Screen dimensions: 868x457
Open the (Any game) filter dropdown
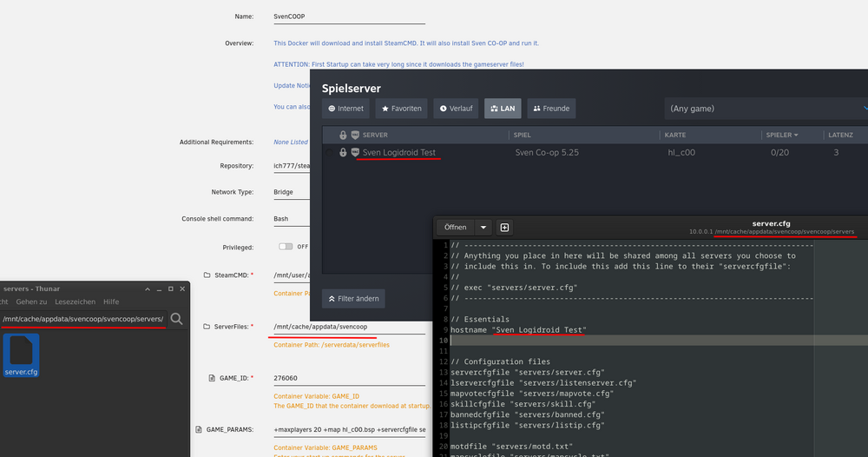[766, 109]
